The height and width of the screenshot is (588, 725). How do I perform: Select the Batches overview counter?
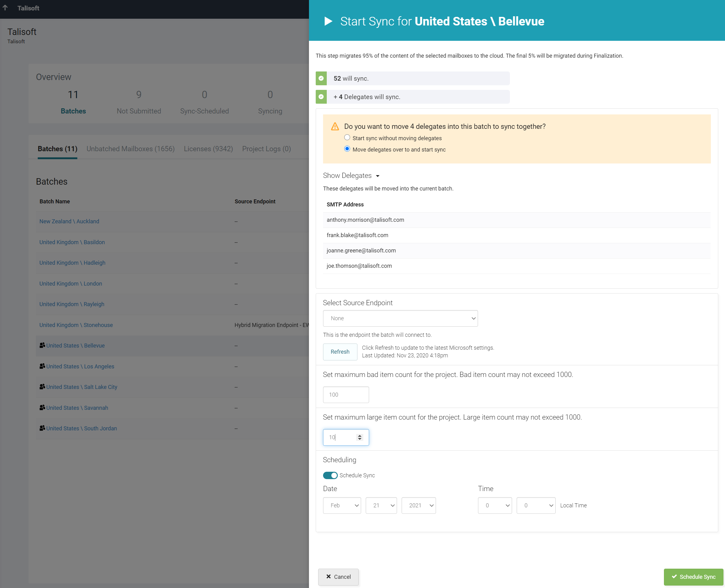(73, 102)
